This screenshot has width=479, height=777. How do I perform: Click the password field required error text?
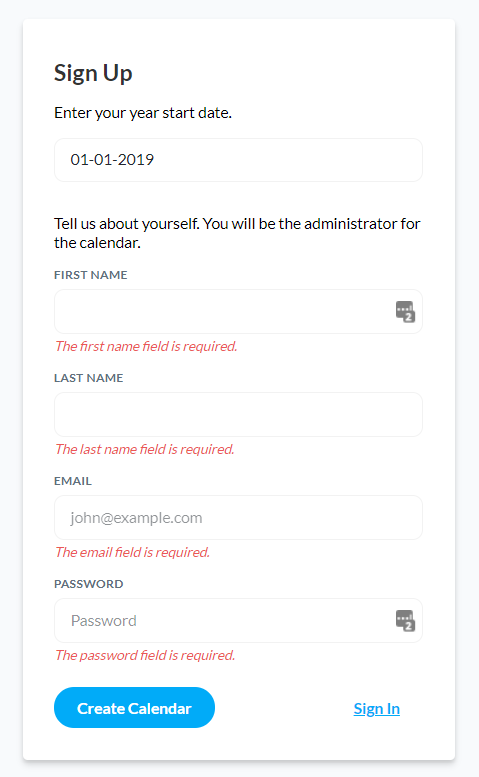pyautogui.click(x=145, y=656)
